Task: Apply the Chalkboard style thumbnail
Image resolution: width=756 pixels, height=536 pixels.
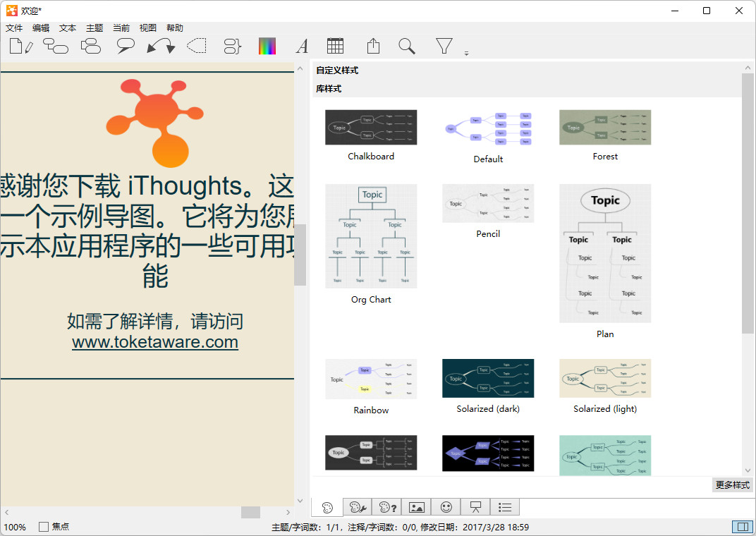Action: (x=371, y=127)
